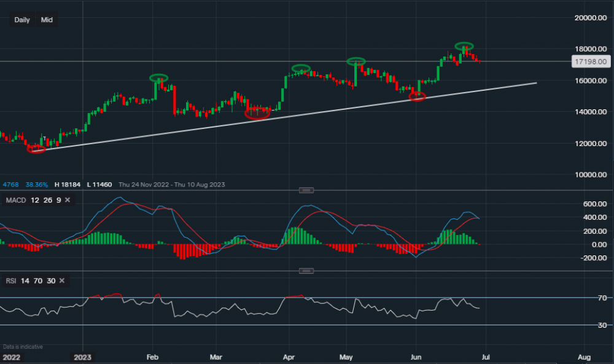Screen dimensions: 614x364
Task: Click the Jul label on time axis
Action: pos(485,357)
